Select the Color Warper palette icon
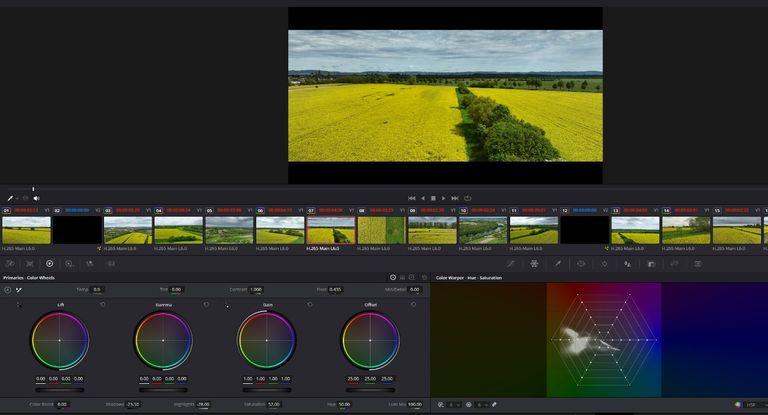This screenshot has height=415, width=768. (534, 264)
